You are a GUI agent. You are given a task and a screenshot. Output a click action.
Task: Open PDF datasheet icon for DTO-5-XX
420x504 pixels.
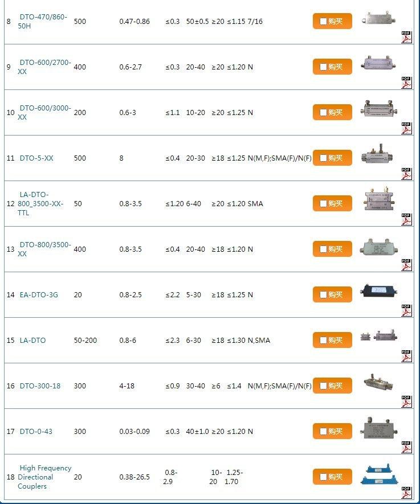coord(406,174)
